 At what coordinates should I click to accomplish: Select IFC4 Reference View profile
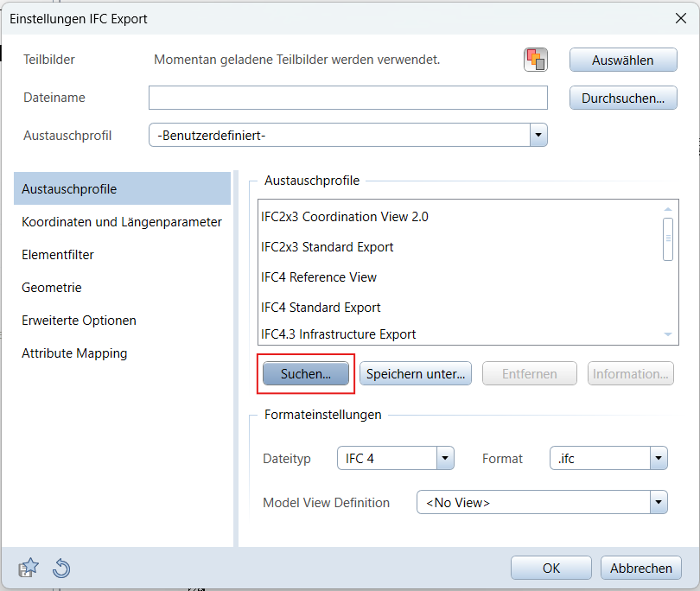(x=319, y=277)
